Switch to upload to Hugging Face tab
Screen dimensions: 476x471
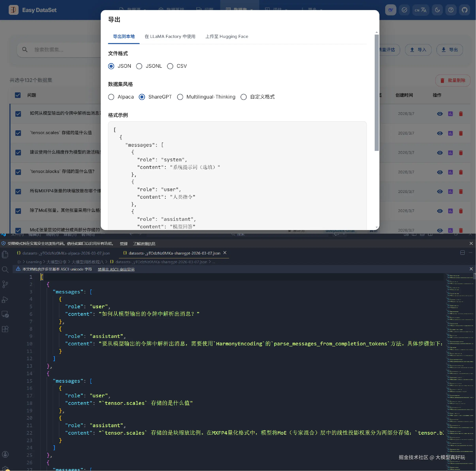click(227, 37)
